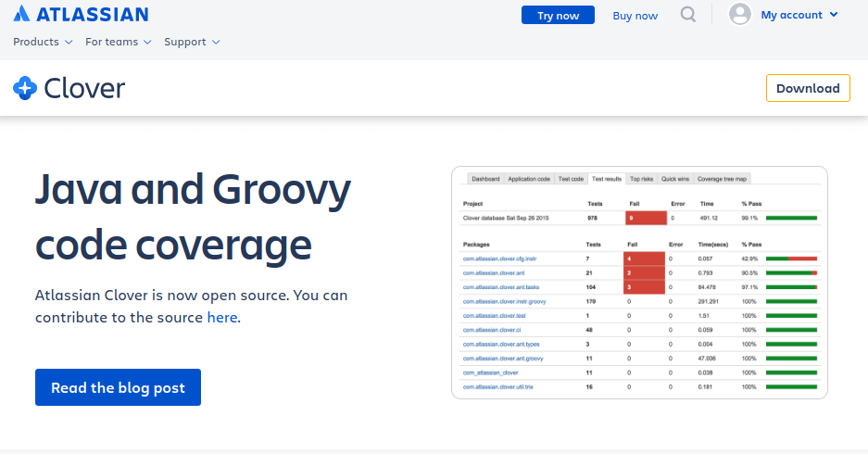868x454 pixels.
Task: Click the com.atlassian.clover.util.trie package link
Action: tap(497, 387)
